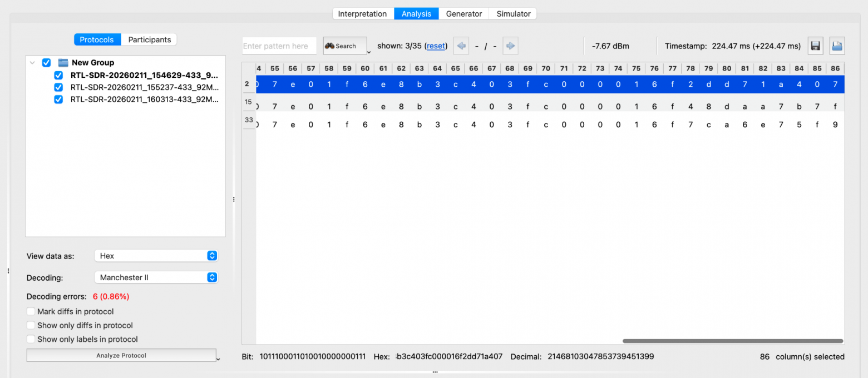Viewport: 868px width, 378px height.
Task: Open the Generator tab
Action: pyautogui.click(x=463, y=14)
